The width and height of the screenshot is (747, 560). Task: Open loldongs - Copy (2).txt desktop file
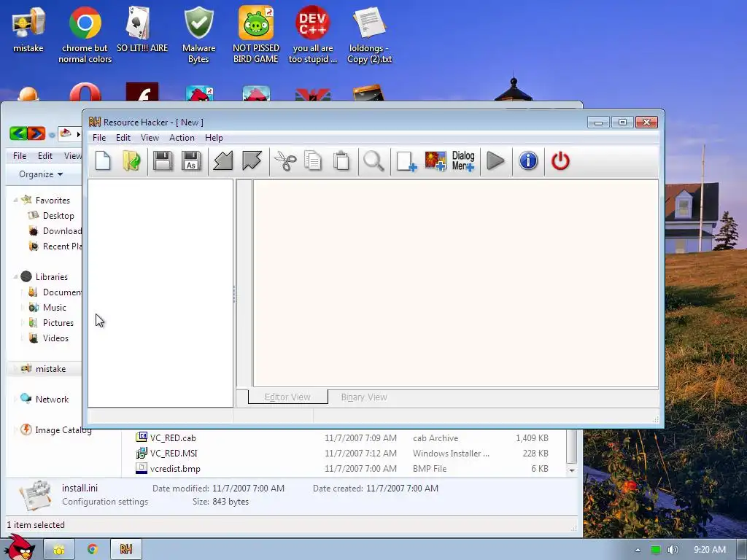[369, 35]
